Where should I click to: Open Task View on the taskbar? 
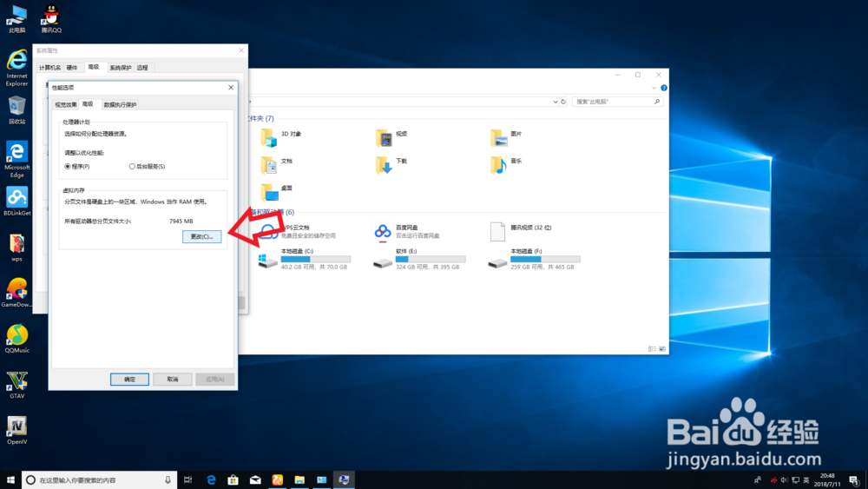coord(188,480)
